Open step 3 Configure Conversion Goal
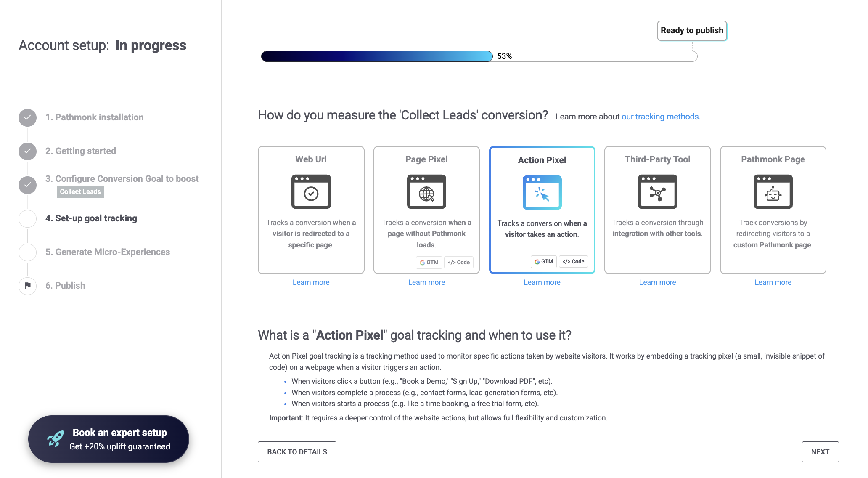868x478 pixels. pyautogui.click(x=122, y=179)
